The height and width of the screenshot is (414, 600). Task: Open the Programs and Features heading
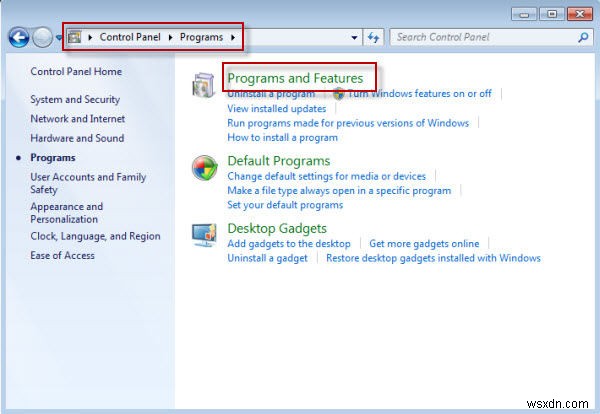tap(295, 78)
